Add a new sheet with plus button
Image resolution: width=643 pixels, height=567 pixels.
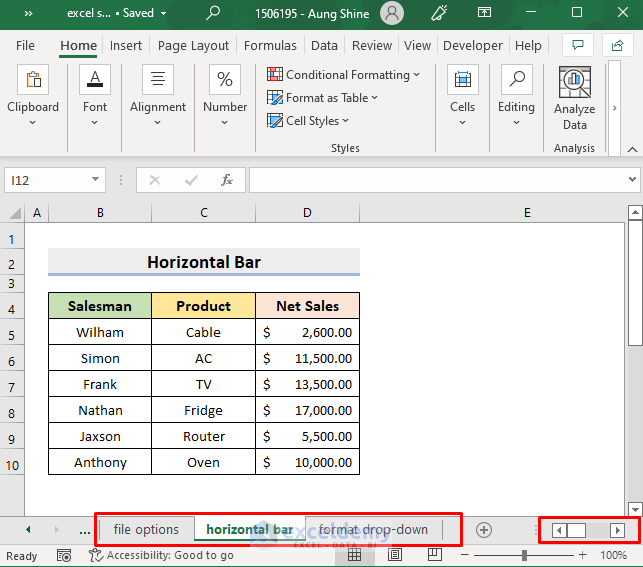pos(484,530)
